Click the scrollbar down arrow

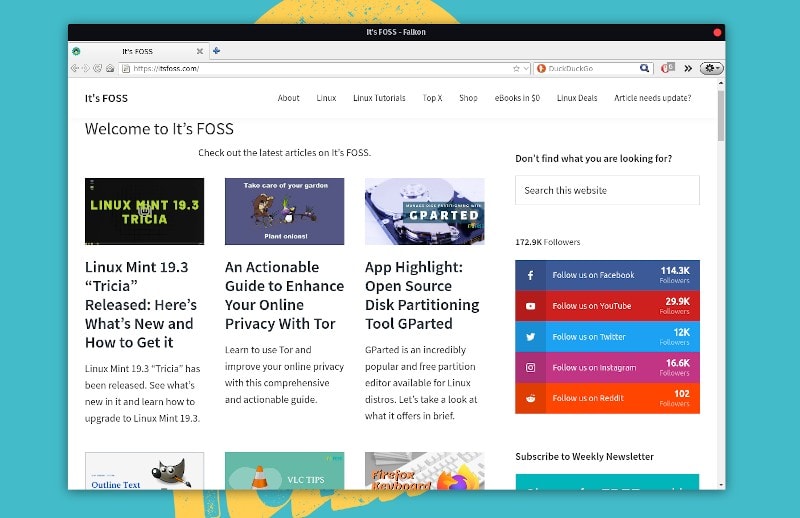[720, 485]
